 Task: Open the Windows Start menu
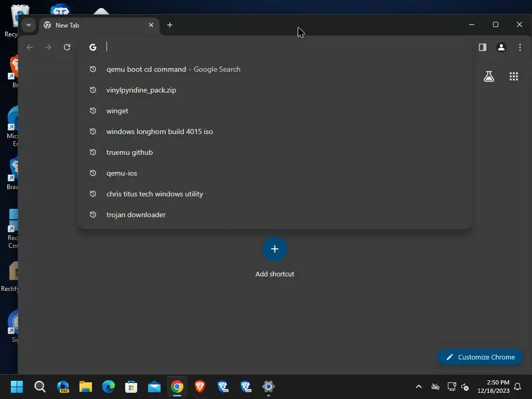[x=17, y=387]
